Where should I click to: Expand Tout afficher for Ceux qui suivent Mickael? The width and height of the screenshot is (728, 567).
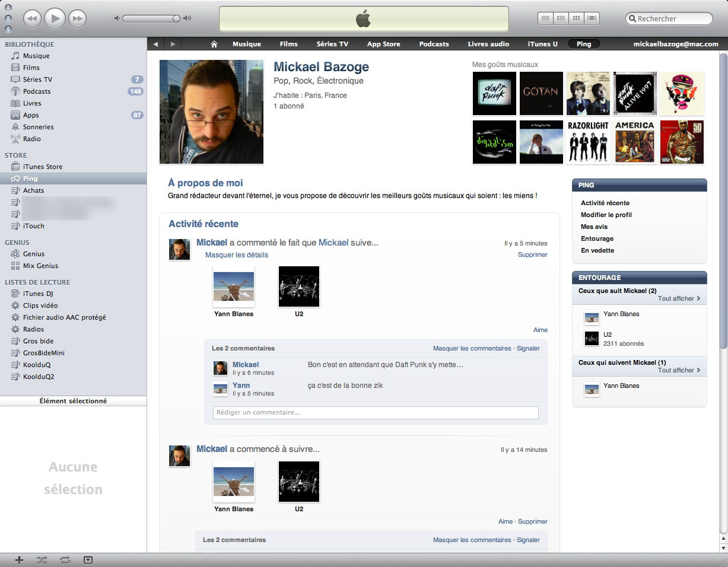(x=679, y=370)
